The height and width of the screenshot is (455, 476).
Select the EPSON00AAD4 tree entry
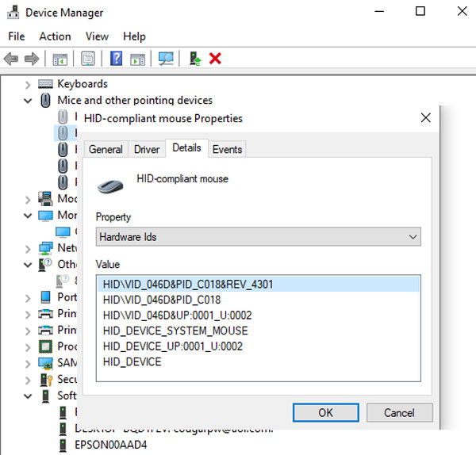(x=111, y=445)
